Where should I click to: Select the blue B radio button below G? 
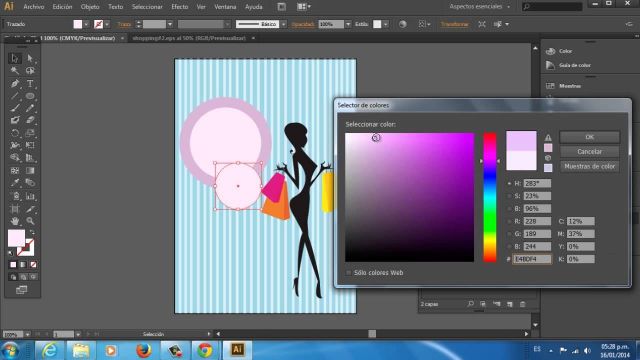coord(509,247)
